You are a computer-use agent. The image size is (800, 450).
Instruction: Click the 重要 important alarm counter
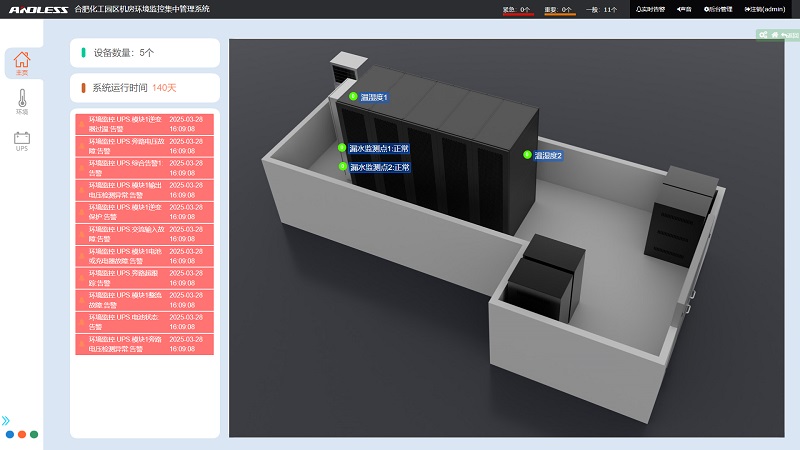click(559, 9)
